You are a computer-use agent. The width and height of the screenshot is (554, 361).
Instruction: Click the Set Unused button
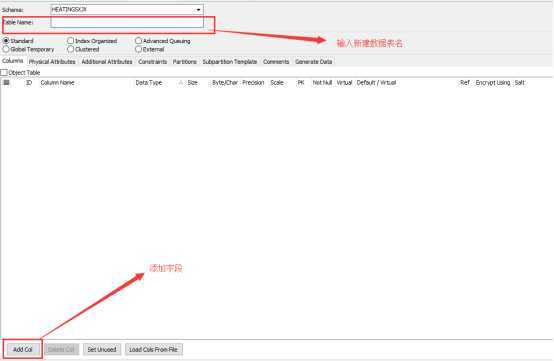(x=102, y=349)
